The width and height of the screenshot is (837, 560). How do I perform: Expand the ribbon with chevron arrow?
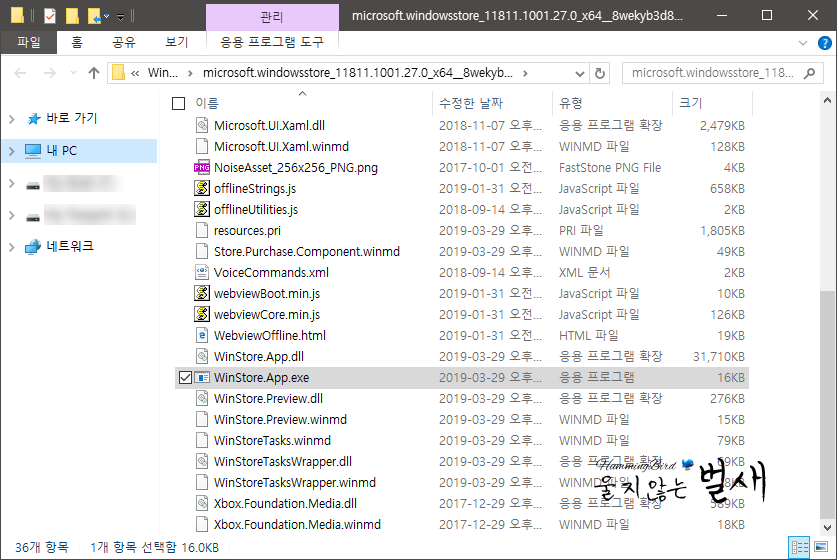point(803,43)
